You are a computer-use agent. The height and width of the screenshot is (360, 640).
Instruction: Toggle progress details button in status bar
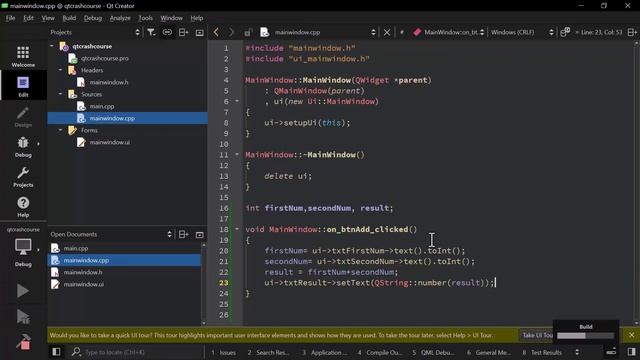tap(611, 352)
